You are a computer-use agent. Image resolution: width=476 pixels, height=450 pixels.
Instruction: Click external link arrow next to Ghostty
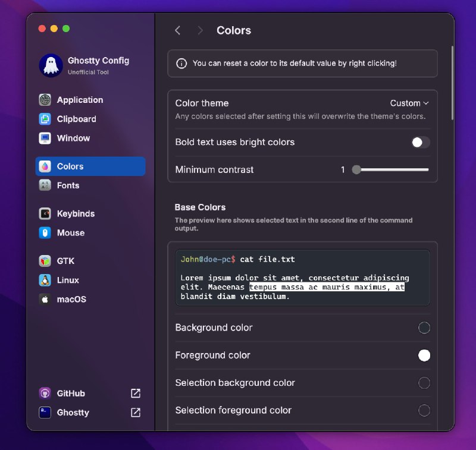(136, 413)
